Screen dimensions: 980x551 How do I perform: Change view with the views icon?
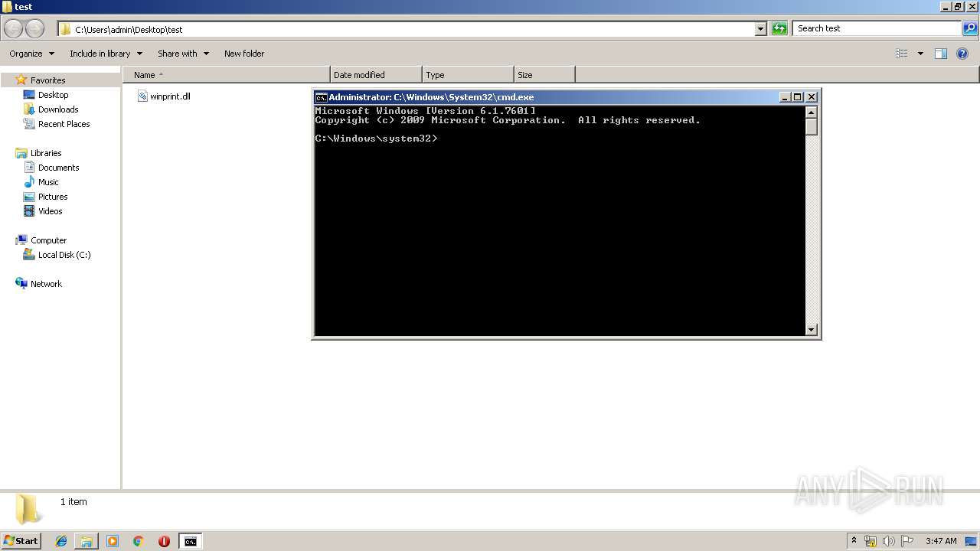click(x=902, y=54)
